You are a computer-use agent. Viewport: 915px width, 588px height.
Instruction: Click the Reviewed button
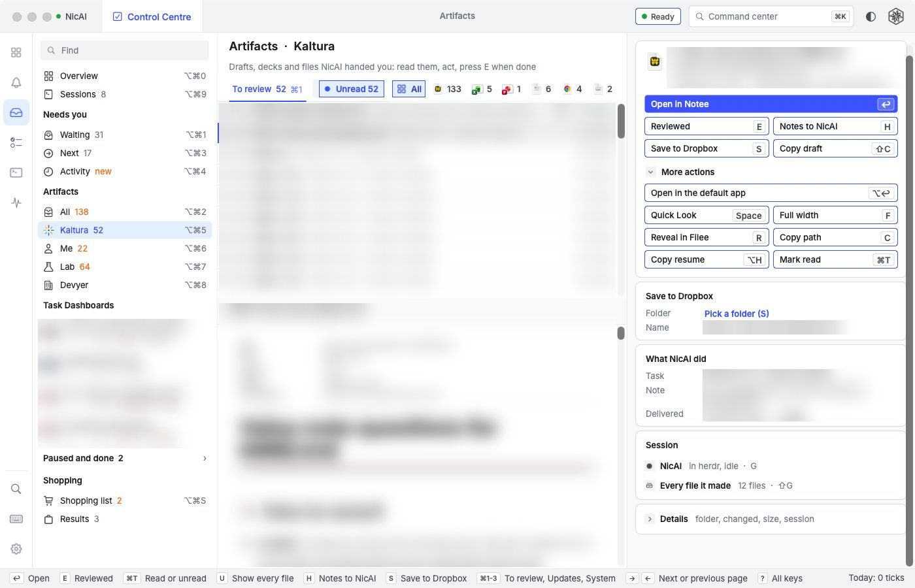[706, 126]
